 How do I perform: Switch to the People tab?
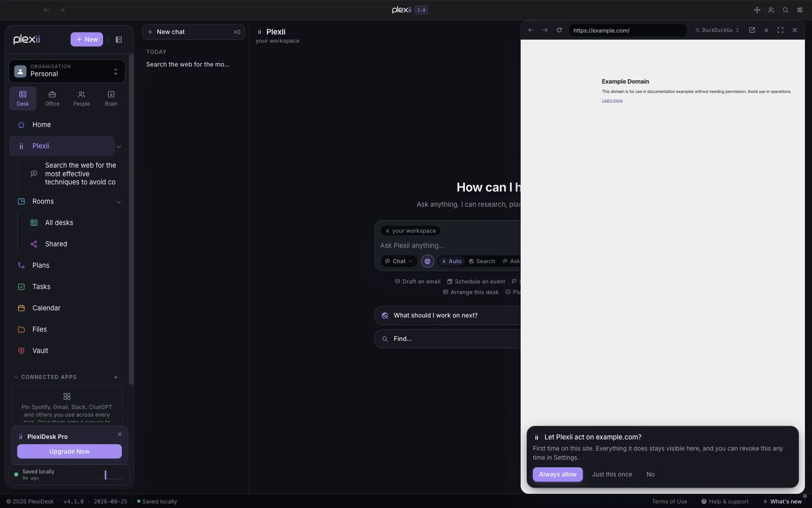click(x=82, y=99)
